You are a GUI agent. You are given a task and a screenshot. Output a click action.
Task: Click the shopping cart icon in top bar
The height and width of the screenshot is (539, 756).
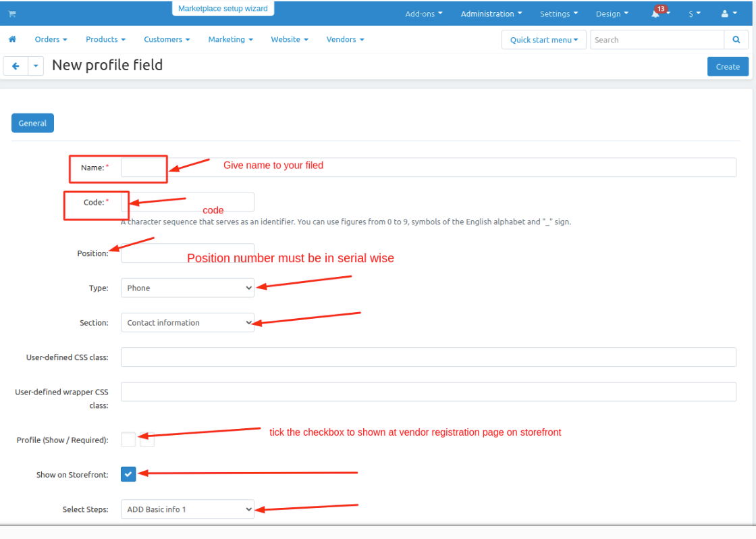pyautogui.click(x=12, y=14)
